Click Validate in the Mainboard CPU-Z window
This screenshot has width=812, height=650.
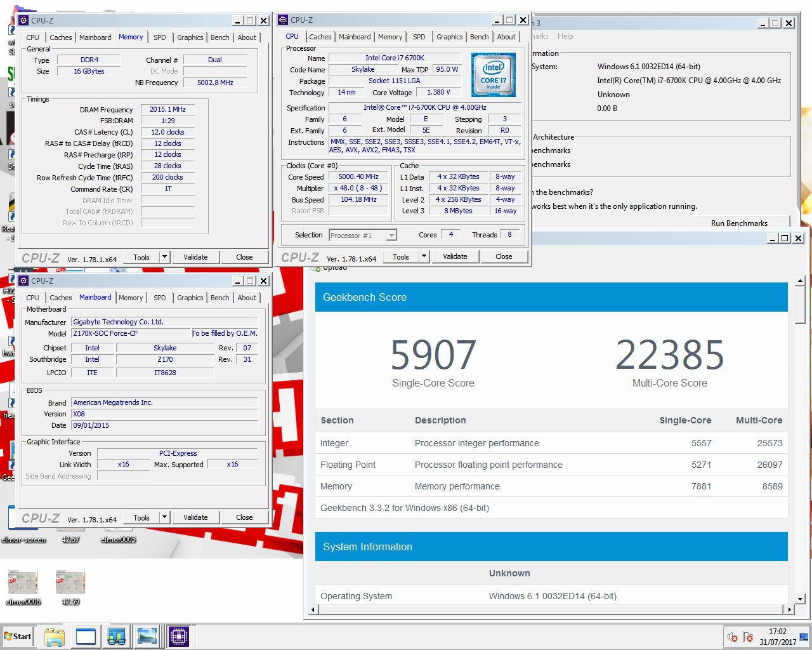click(x=195, y=517)
